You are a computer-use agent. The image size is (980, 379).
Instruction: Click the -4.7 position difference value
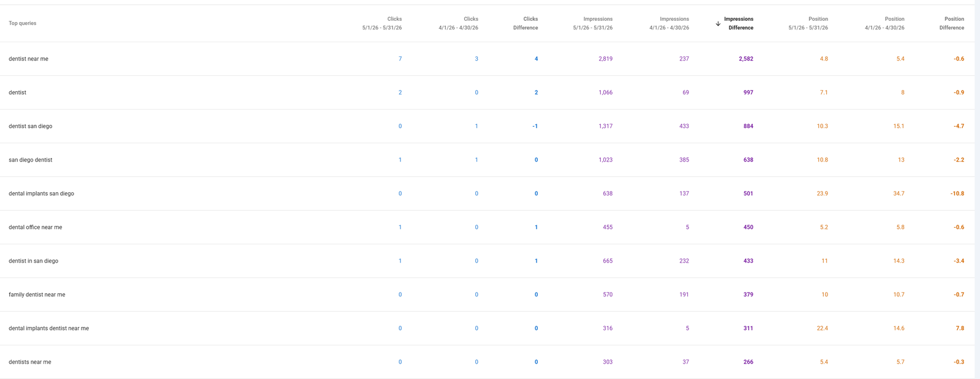(x=959, y=126)
